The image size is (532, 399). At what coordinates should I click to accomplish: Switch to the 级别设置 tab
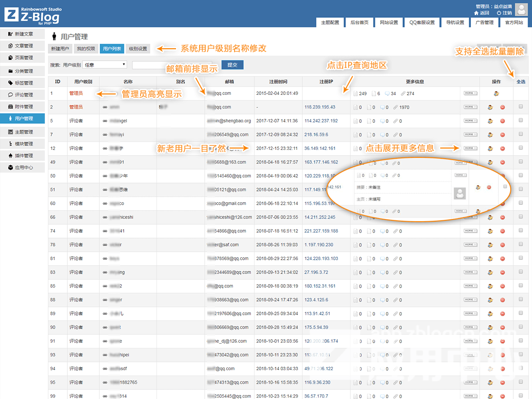pyautogui.click(x=138, y=49)
